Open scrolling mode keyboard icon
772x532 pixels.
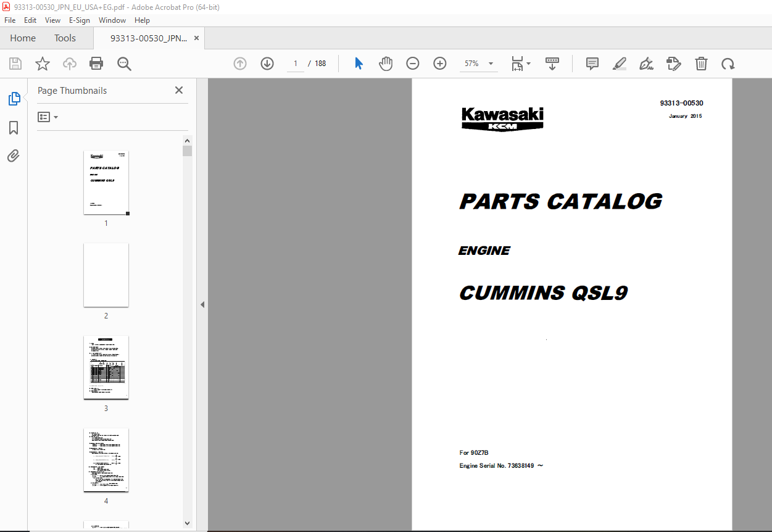552,64
